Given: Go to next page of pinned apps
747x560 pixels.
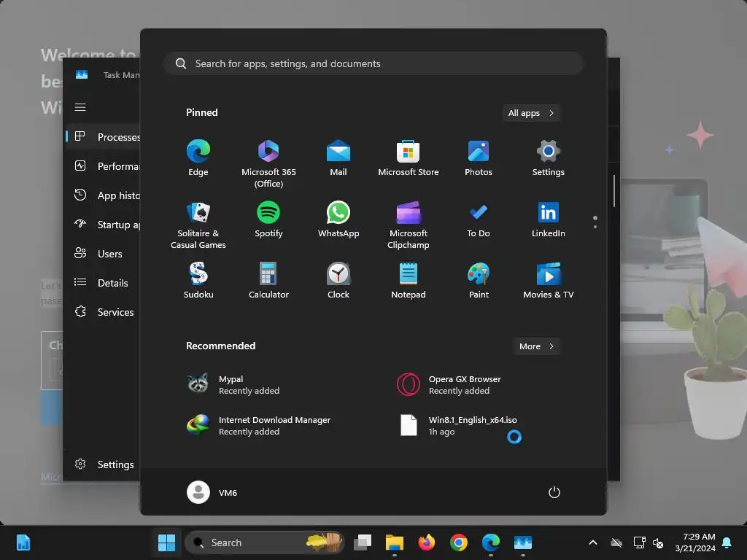Looking at the screenshot, I should pos(595,227).
